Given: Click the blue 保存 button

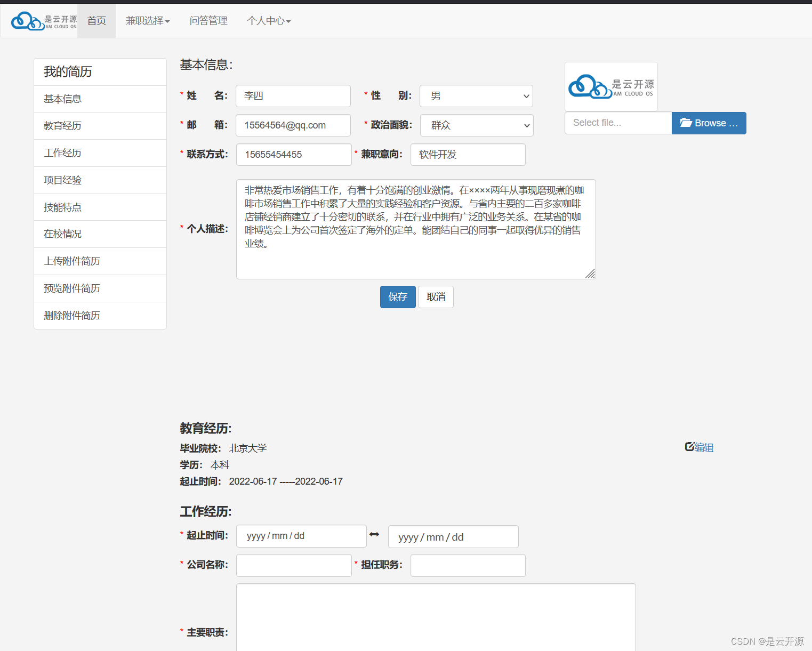Looking at the screenshot, I should click(x=398, y=297).
